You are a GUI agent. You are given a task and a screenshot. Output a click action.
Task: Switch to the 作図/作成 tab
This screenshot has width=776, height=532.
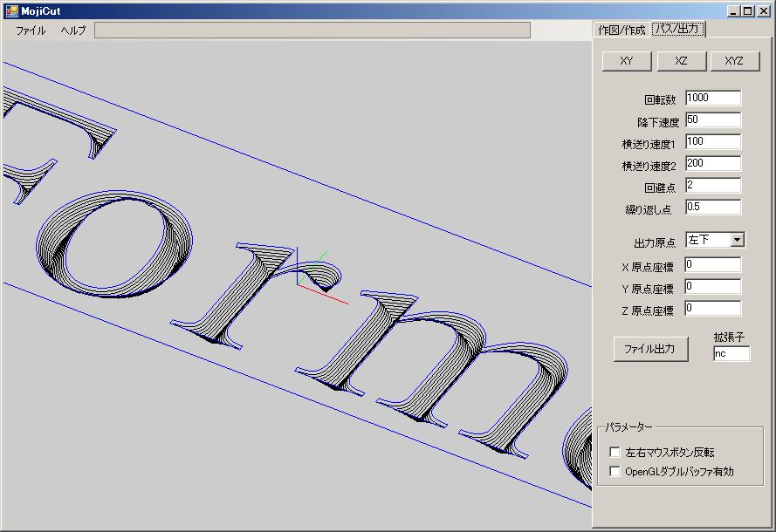point(621,31)
